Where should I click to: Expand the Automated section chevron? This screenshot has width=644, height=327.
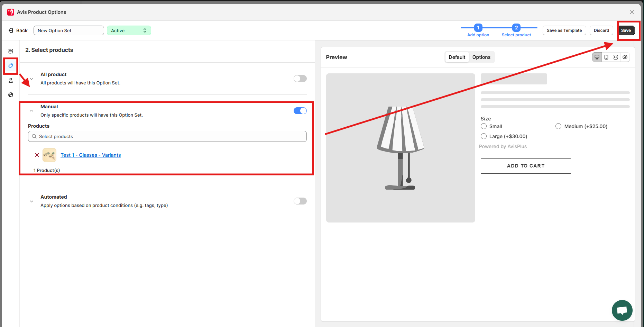click(31, 201)
